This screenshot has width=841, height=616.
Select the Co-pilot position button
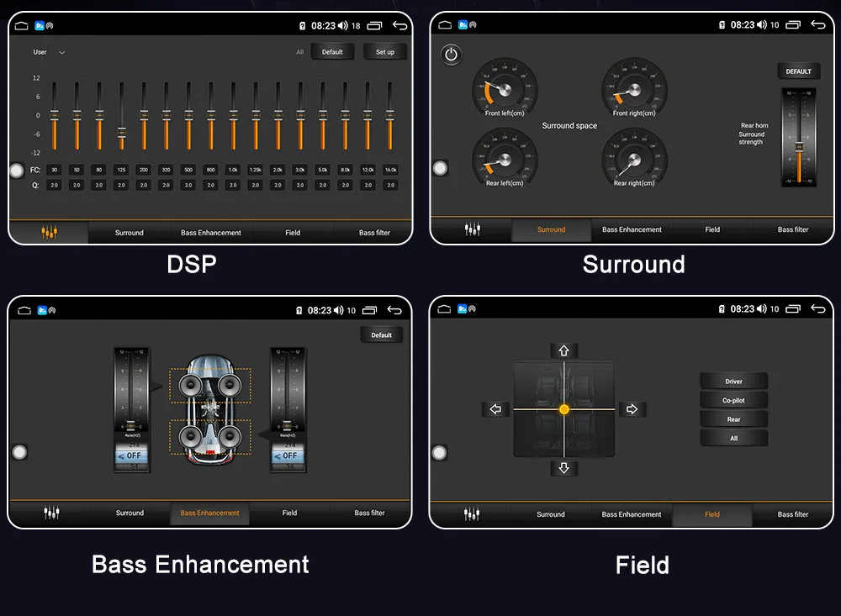point(733,401)
